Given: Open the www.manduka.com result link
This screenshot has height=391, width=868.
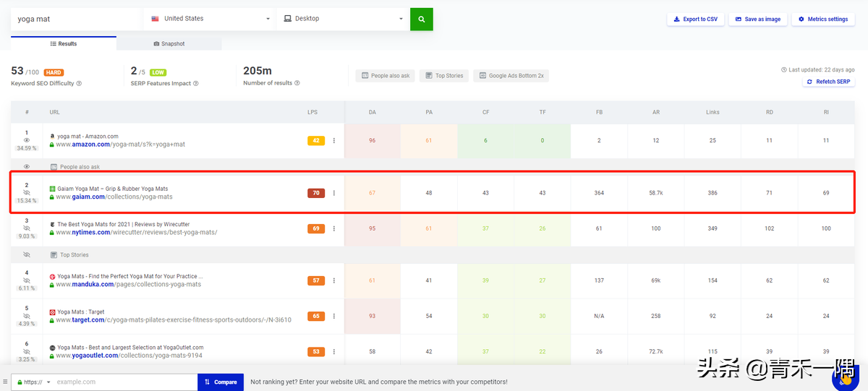Looking at the screenshot, I should [129, 284].
